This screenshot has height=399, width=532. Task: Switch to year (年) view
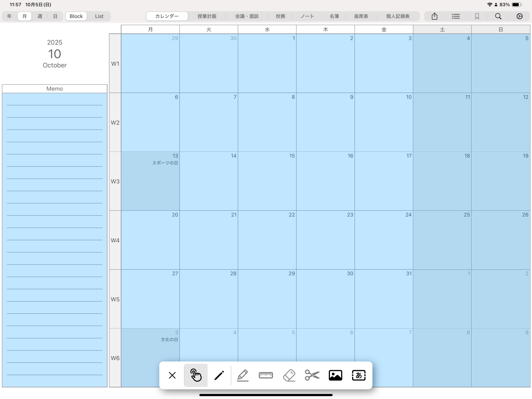[x=9, y=16]
